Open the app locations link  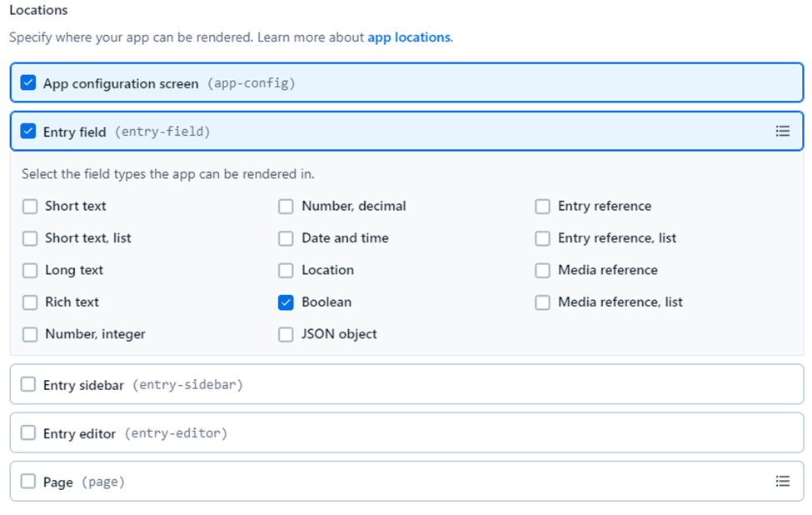click(408, 37)
